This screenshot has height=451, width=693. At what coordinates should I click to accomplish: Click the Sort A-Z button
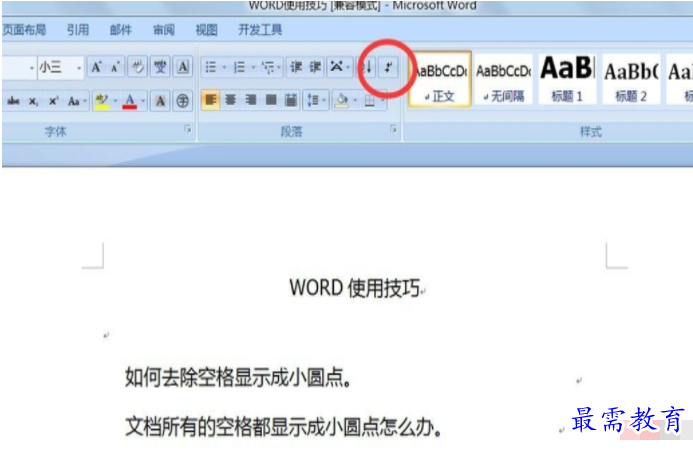coord(367,67)
